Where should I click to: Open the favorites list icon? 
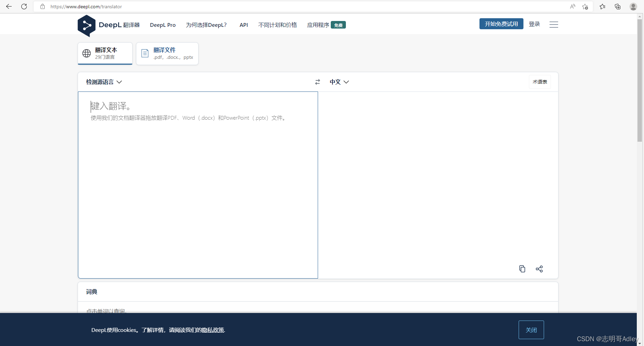pyautogui.click(x=602, y=7)
